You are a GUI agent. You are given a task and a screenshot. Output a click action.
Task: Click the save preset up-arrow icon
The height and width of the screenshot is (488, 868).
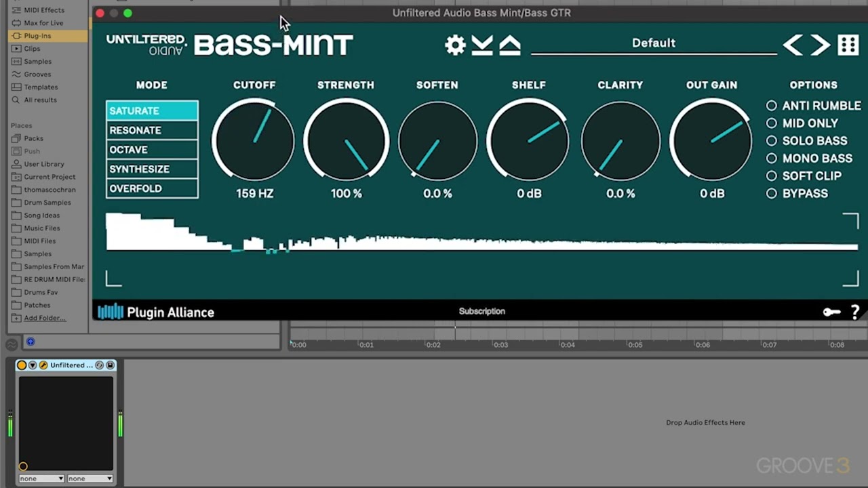[510, 45]
